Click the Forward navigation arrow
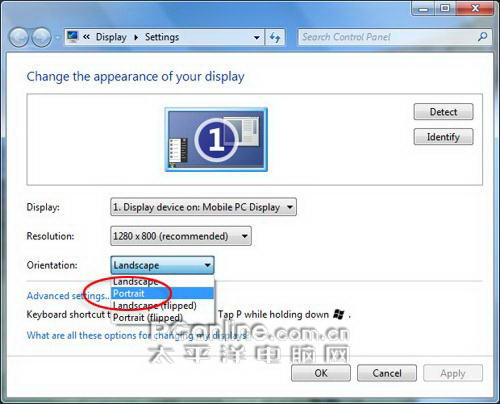 pyautogui.click(x=41, y=37)
